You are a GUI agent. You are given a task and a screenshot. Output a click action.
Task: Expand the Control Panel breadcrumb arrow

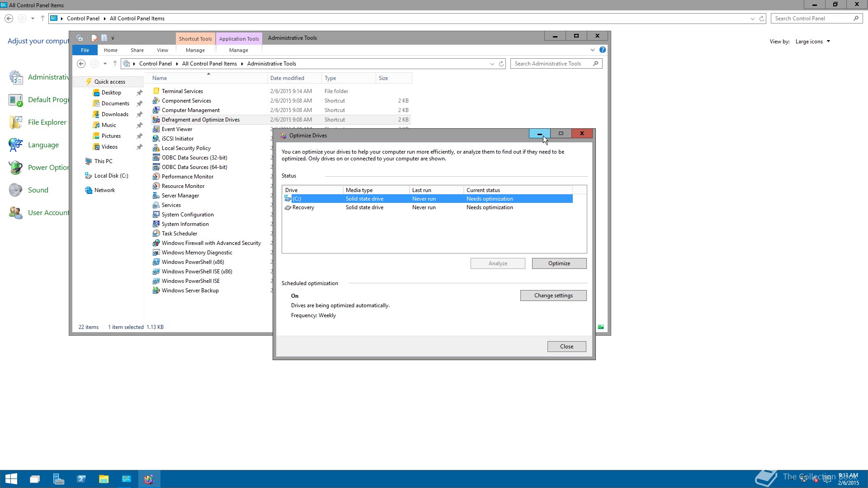click(x=104, y=19)
